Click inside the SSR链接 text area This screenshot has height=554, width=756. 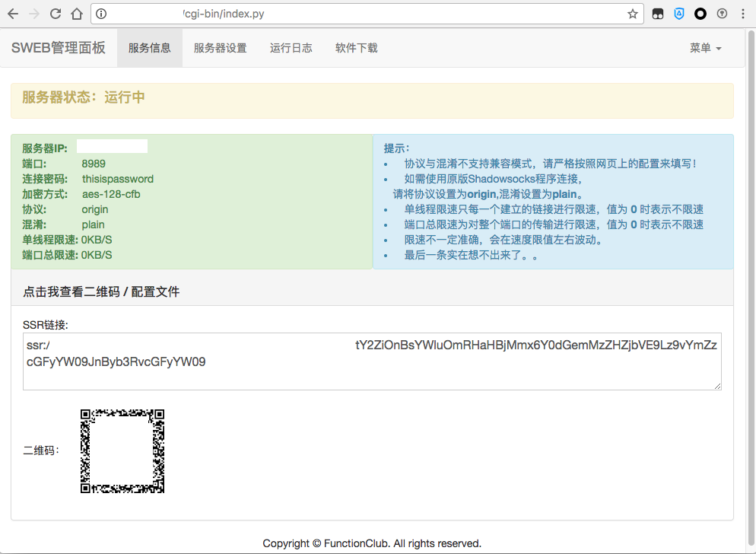(372, 361)
